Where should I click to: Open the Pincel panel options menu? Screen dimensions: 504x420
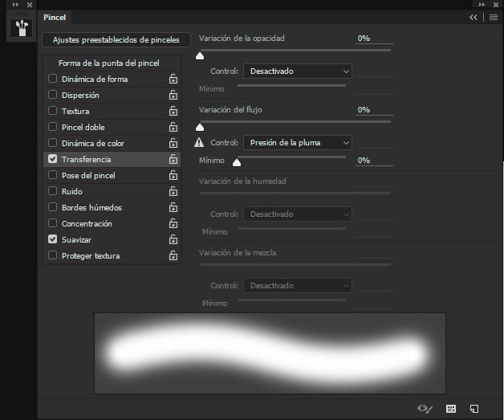494,18
